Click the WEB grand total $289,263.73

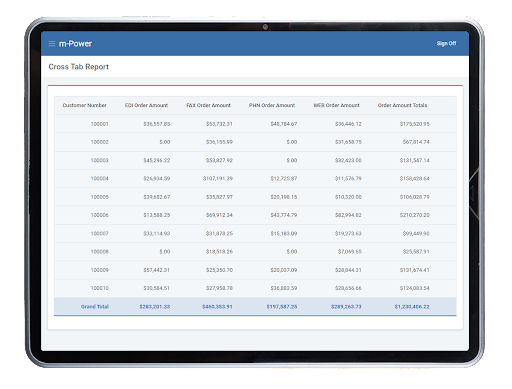coord(346,307)
